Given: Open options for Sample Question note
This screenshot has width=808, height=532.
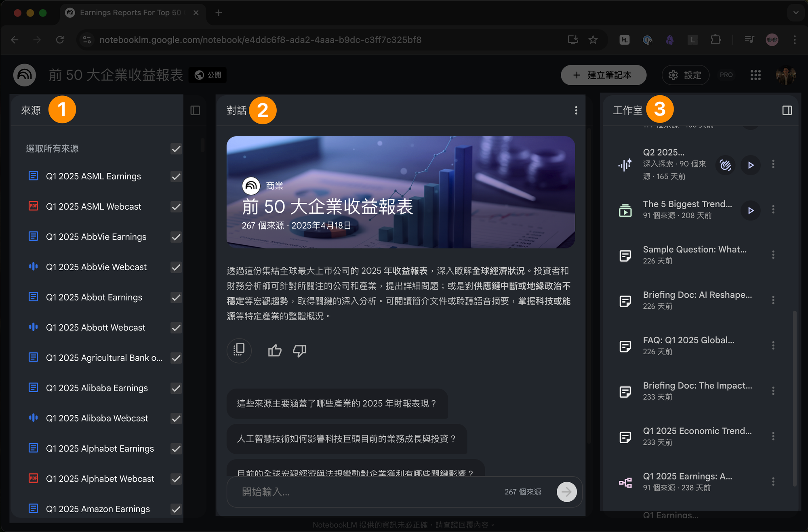Looking at the screenshot, I should (x=773, y=254).
